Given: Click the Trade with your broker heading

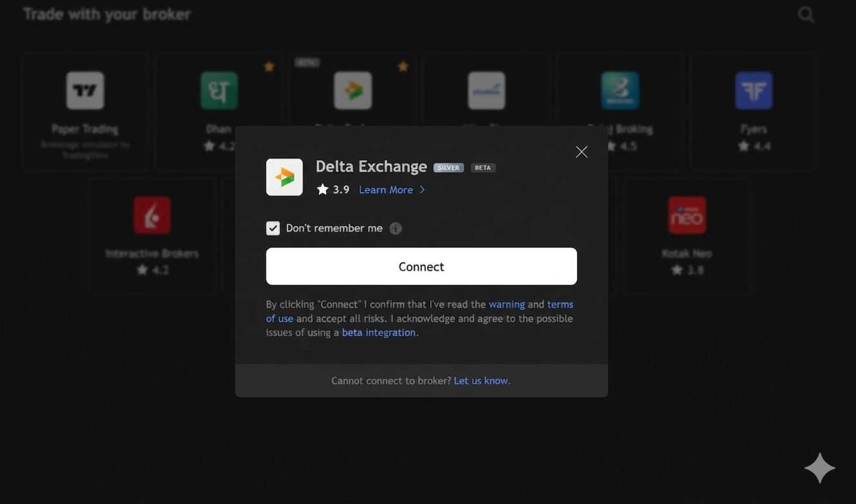Looking at the screenshot, I should (107, 14).
